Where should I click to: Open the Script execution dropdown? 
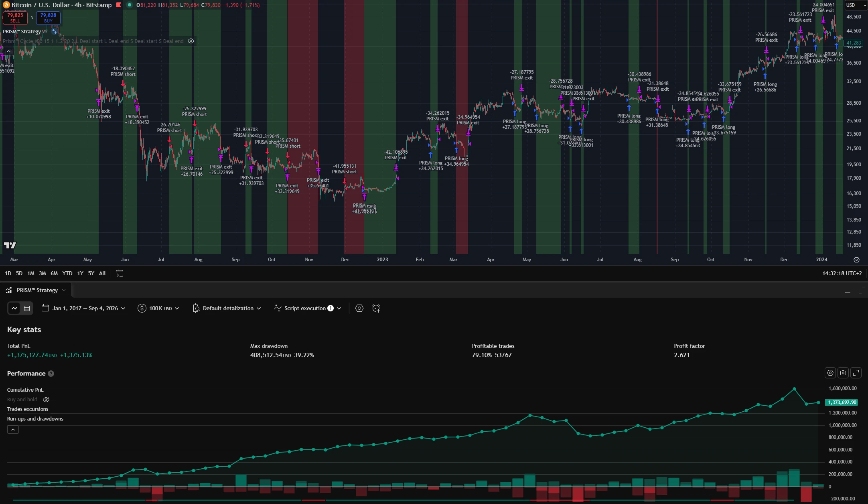(x=307, y=308)
